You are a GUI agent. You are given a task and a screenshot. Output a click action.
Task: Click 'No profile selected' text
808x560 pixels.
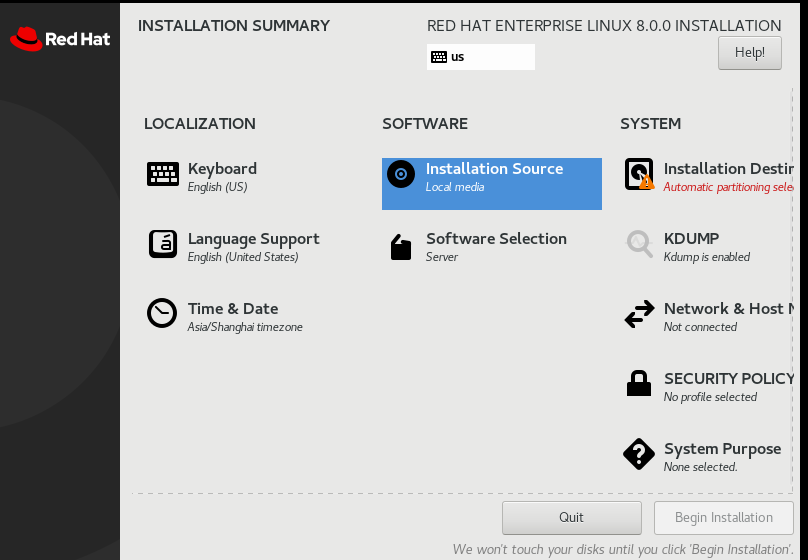tap(710, 397)
